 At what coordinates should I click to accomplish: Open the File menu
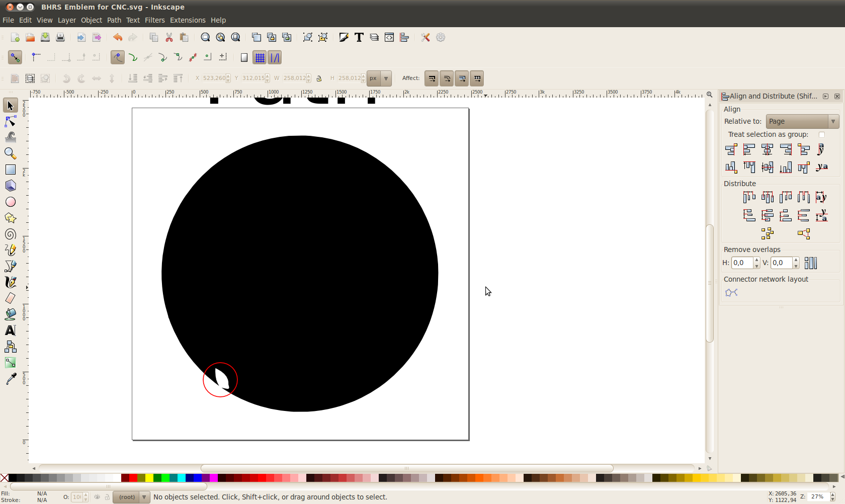[x=8, y=20]
